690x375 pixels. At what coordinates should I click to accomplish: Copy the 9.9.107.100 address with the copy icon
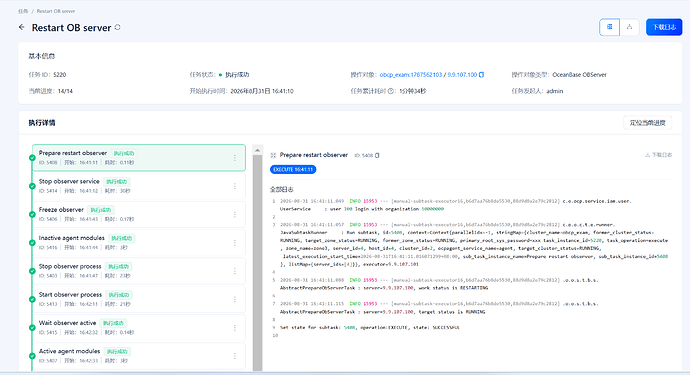[x=481, y=75]
